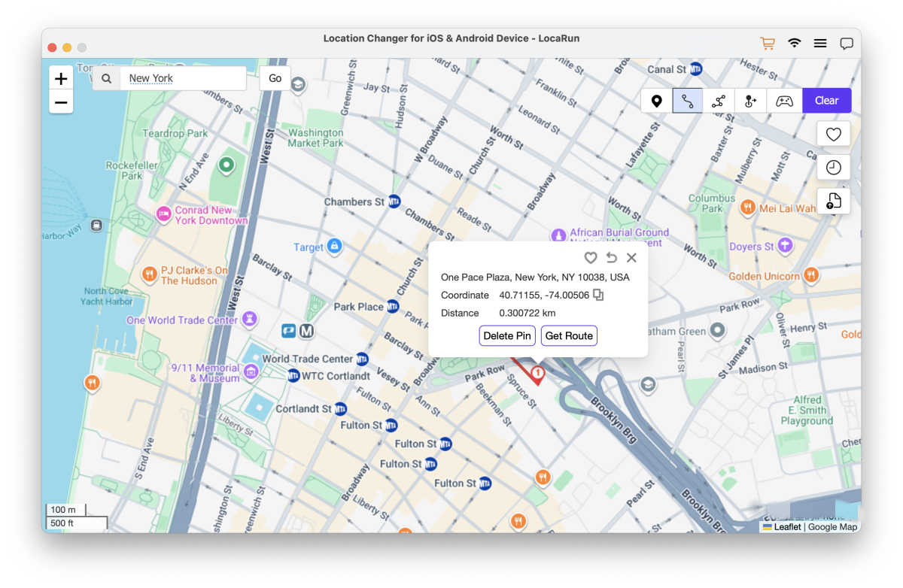Screen dimensions: 903x588
Task: Open the location history clock
Action: tap(833, 168)
